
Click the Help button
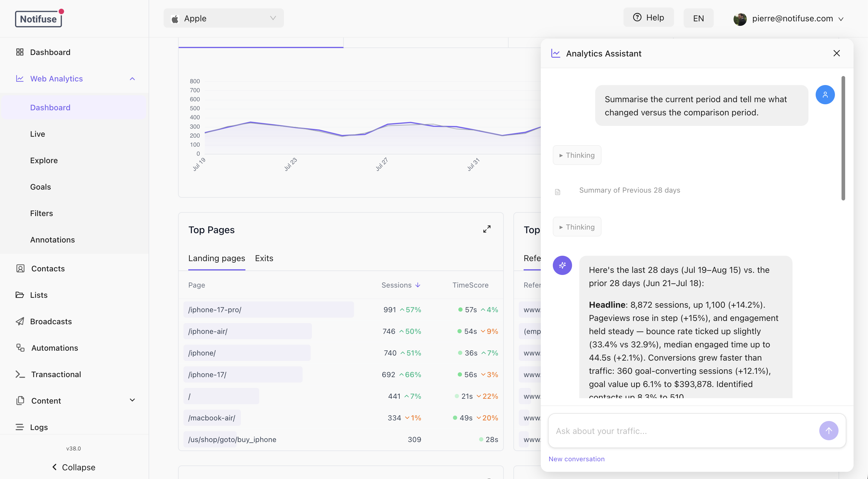coord(648,17)
